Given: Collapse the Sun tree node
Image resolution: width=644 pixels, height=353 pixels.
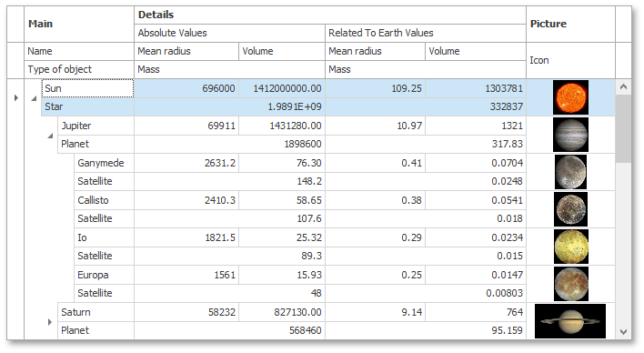Looking at the screenshot, I should click(x=34, y=98).
